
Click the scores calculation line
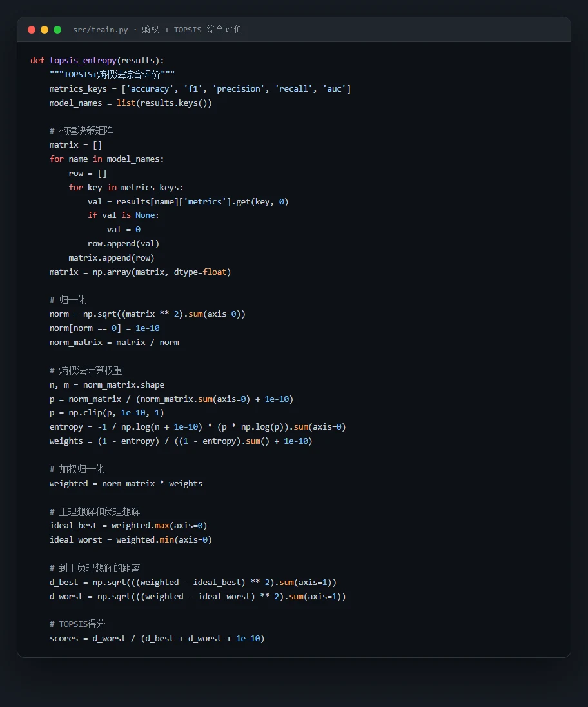[157, 639]
